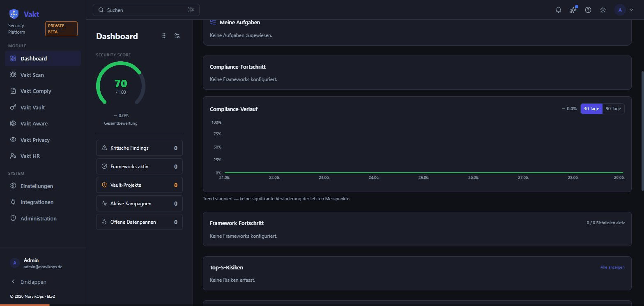This screenshot has height=306, width=644.
Task: Collapse the sidebar with Einklappen
Action: 43,282
